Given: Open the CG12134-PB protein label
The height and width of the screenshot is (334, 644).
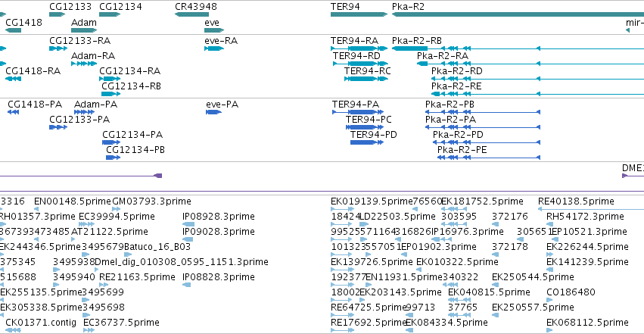Looking at the screenshot, I should click(135, 150).
